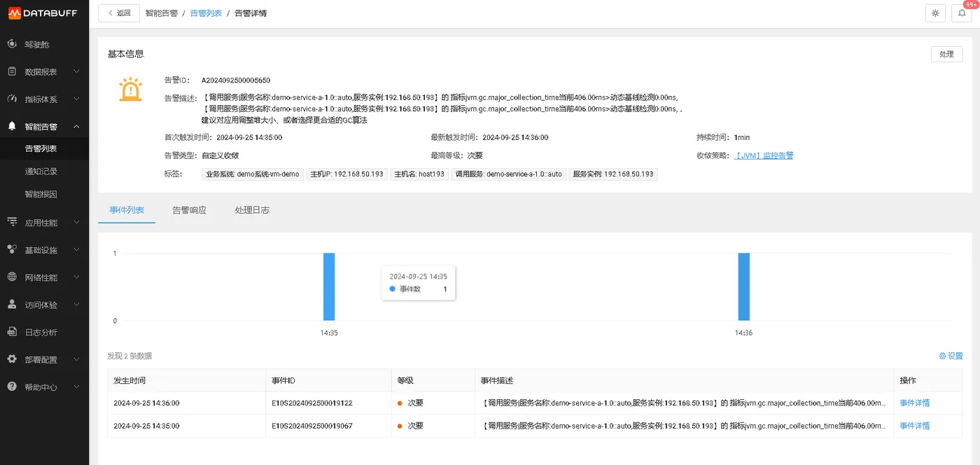Image resolution: width=980 pixels, height=465 pixels.
Task: Click the 基础设施 sidebar icon
Action: 12,249
